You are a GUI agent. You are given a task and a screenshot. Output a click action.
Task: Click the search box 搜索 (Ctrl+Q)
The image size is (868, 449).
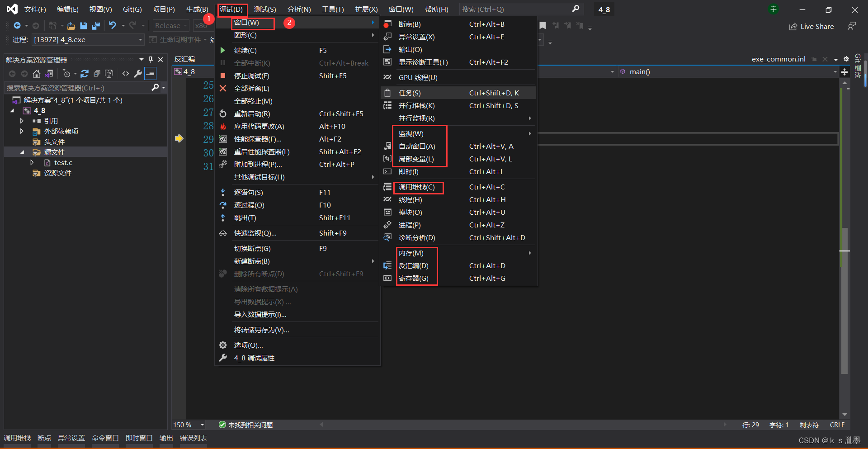point(521,9)
